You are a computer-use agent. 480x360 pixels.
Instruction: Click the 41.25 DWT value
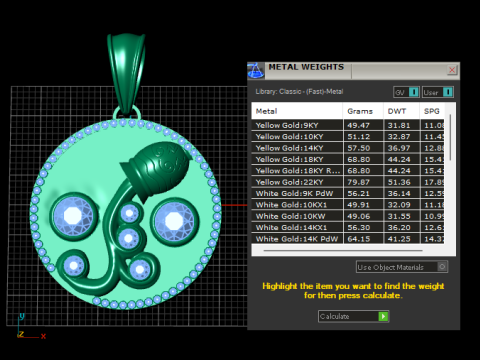click(x=399, y=239)
